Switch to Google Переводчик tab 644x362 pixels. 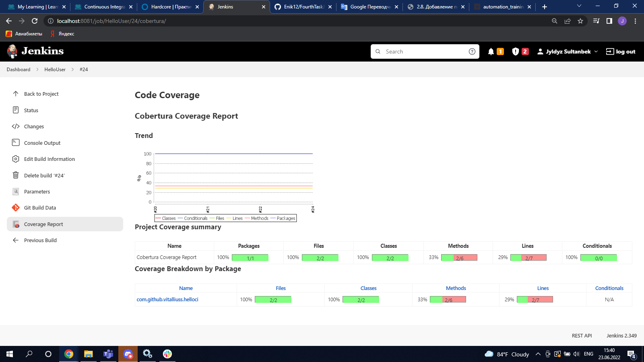tap(369, 7)
